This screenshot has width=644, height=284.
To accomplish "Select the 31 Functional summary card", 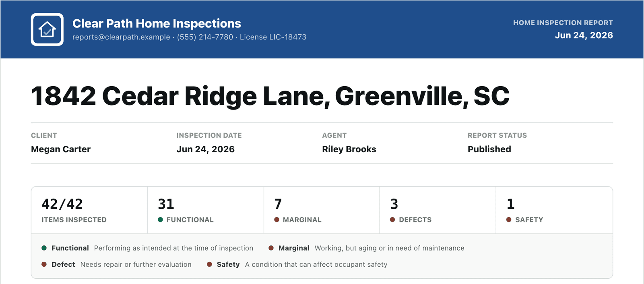I will coord(206,210).
